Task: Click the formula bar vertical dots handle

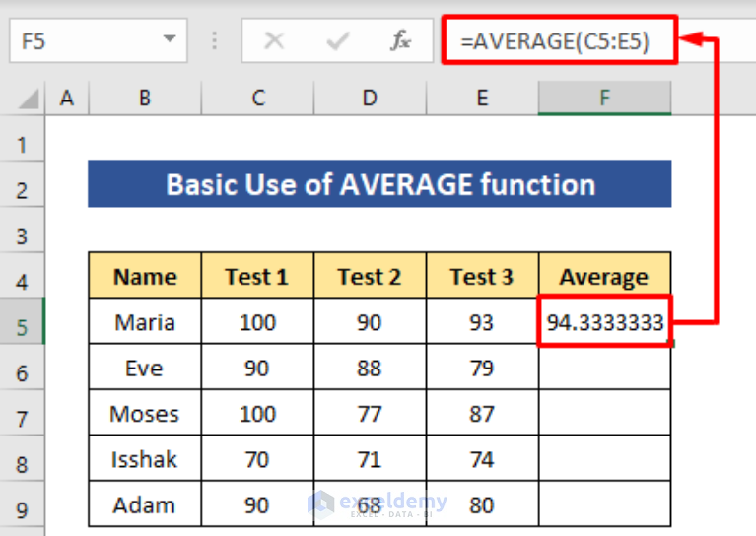Action: 215,41
